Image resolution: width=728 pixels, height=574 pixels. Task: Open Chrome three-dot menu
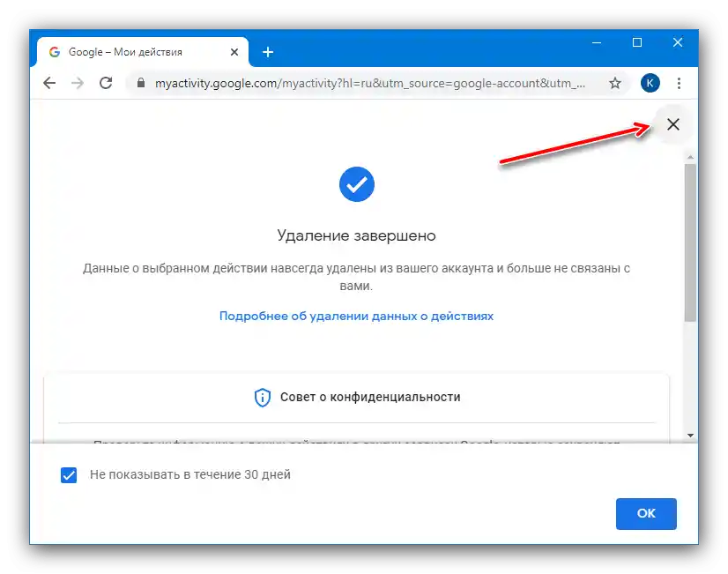click(679, 83)
